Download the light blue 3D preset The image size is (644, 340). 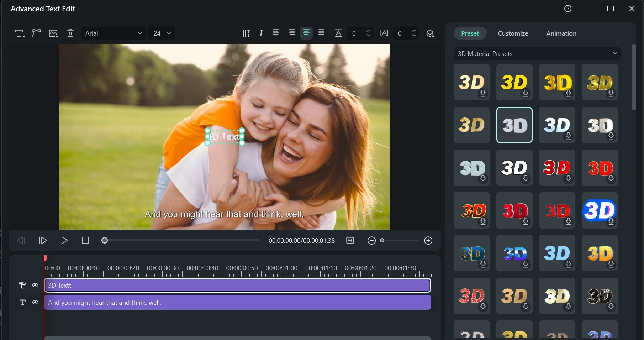pyautogui.click(x=568, y=264)
